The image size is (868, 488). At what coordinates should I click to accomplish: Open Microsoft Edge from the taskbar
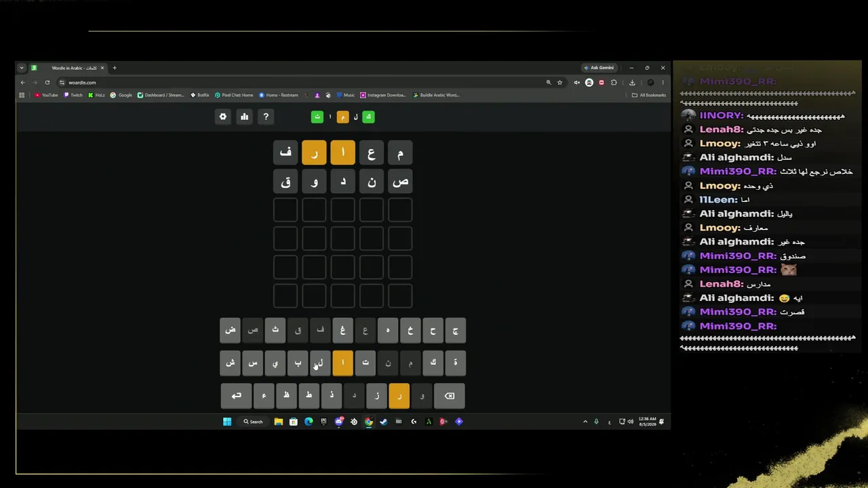(309, 422)
